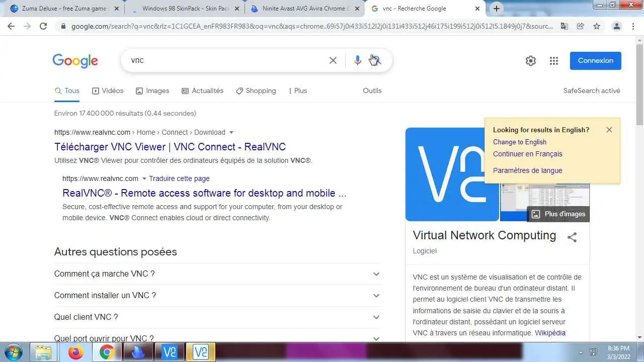This screenshot has height=362, width=644.
Task: Open Chrome's three-dot menu
Action: tap(634, 26)
